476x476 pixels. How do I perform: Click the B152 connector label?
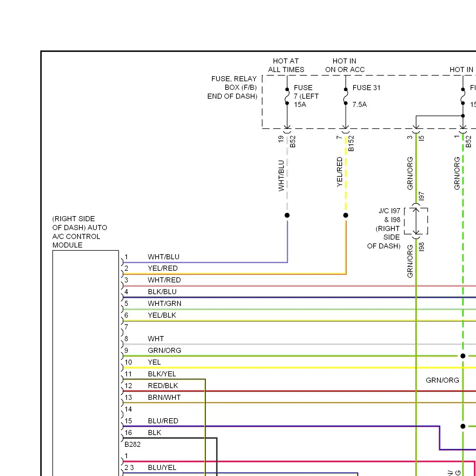[351, 143]
